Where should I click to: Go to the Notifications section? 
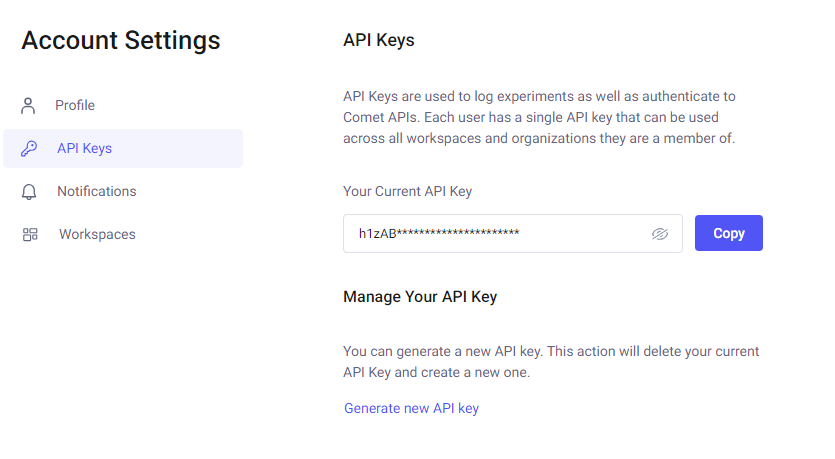tap(97, 191)
